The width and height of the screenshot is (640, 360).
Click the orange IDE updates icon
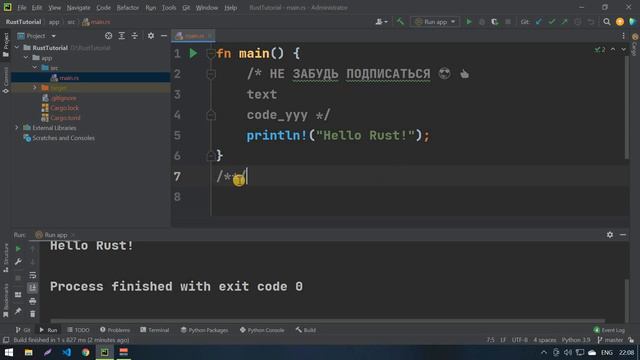coord(620,22)
